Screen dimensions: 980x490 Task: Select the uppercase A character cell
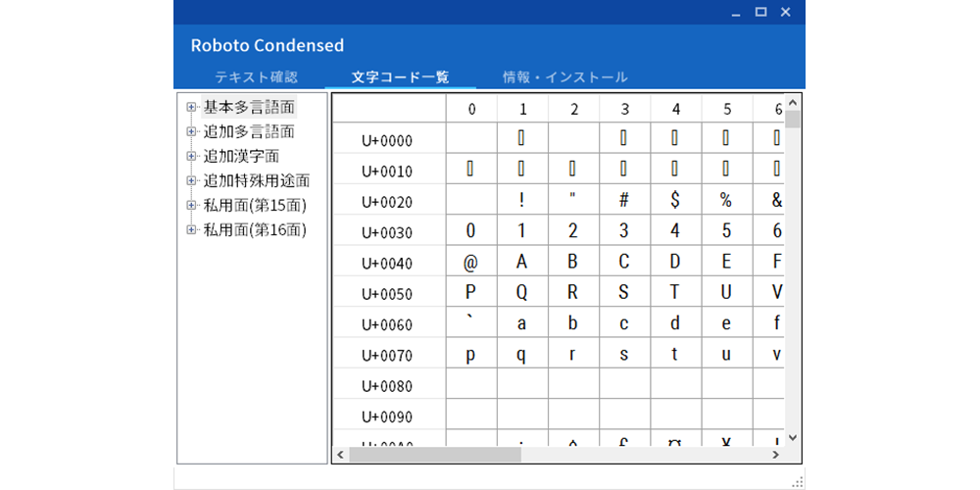(x=523, y=262)
